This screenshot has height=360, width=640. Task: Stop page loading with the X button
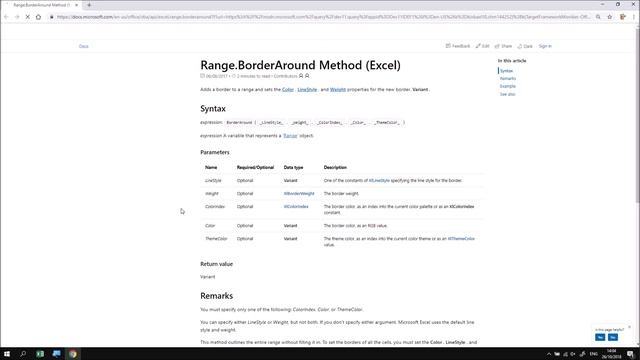[27, 17]
